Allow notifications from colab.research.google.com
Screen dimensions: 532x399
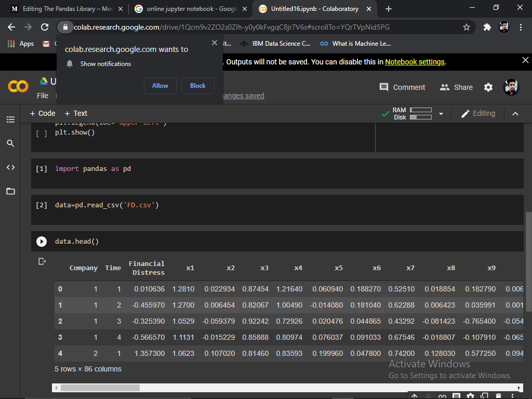pos(160,86)
